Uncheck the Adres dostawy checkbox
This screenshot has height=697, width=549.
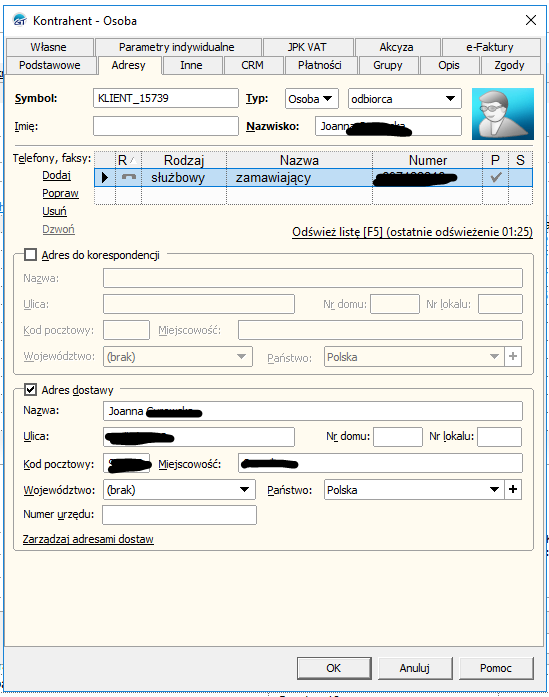[30, 389]
